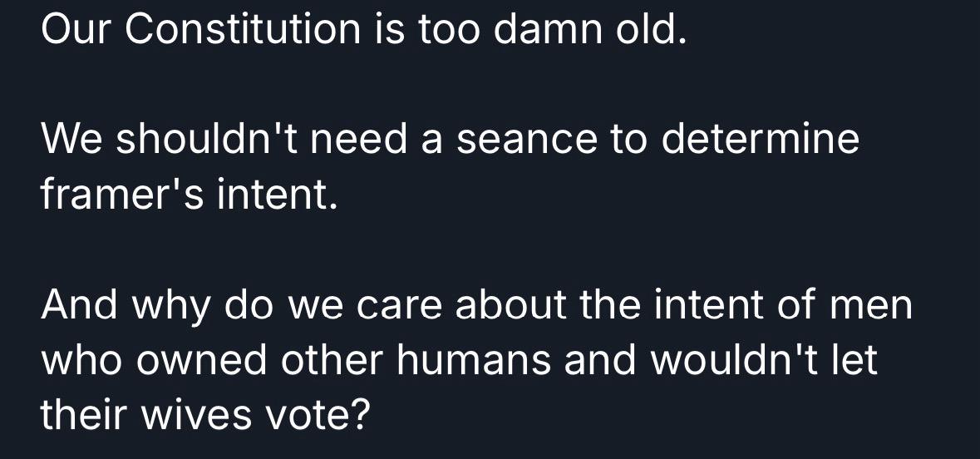Tap the word "determine"
The width and height of the screenshot is (980, 459).
(760, 139)
